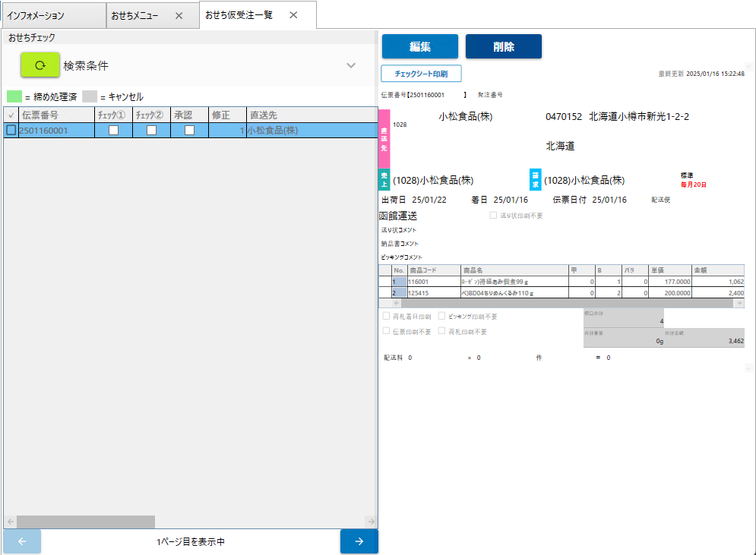Screen dimensions: 756x555
Task: Click the 削除 button
Action: (503, 46)
